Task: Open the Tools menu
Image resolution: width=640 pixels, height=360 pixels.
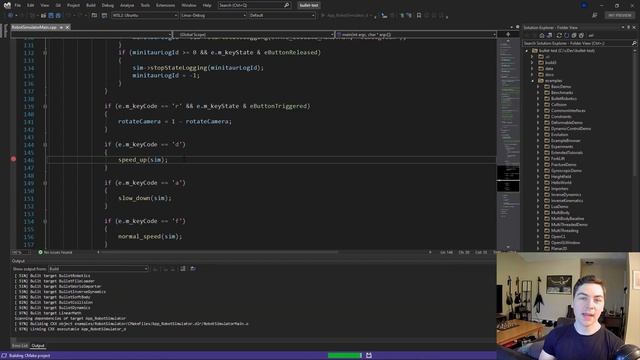Action: [x=145, y=5]
